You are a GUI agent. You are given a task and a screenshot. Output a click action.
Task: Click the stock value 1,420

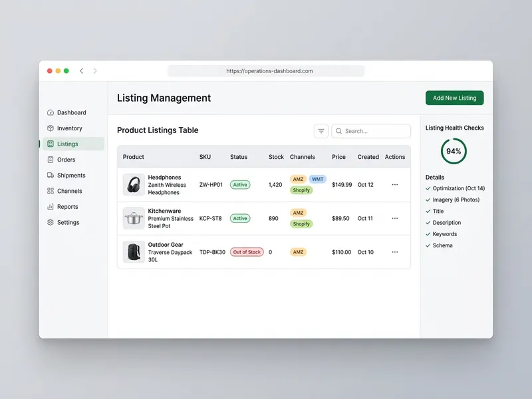point(275,185)
